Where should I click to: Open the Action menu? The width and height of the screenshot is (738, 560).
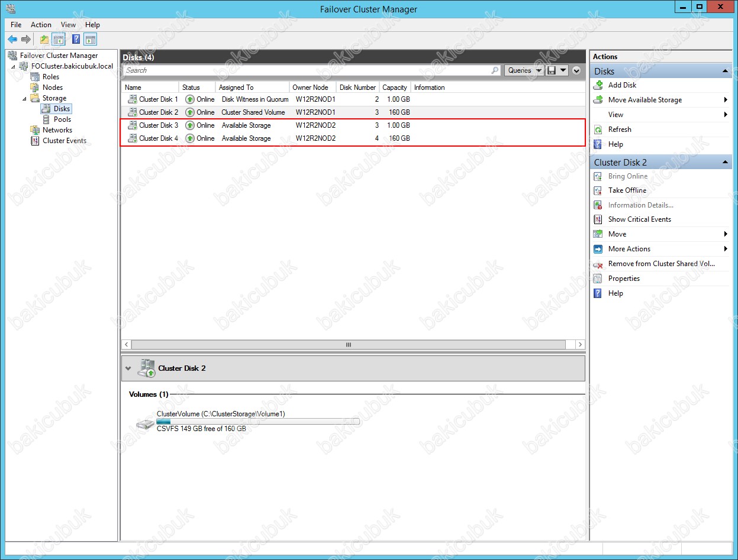[41, 25]
